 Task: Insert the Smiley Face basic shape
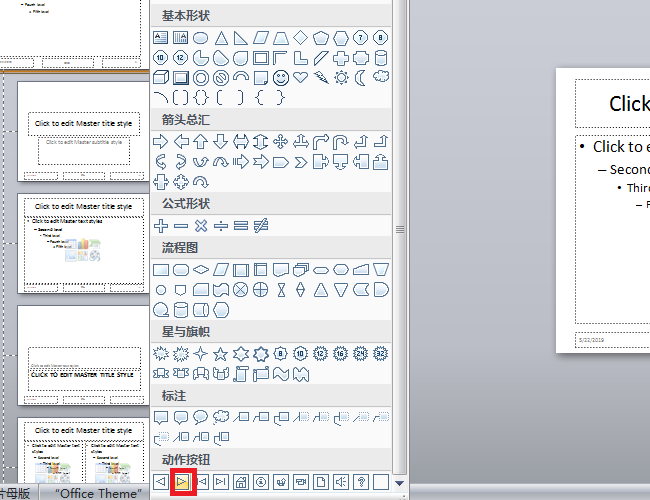pos(281,78)
